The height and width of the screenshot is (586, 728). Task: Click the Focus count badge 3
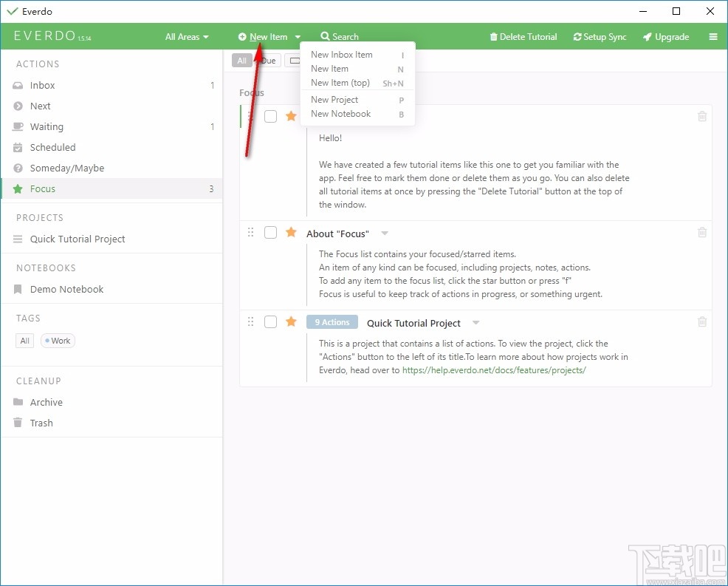[x=211, y=188]
